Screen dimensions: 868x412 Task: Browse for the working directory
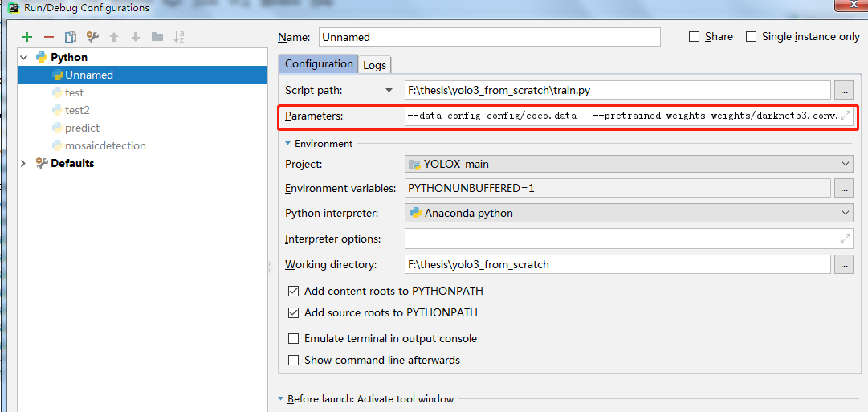tap(844, 265)
